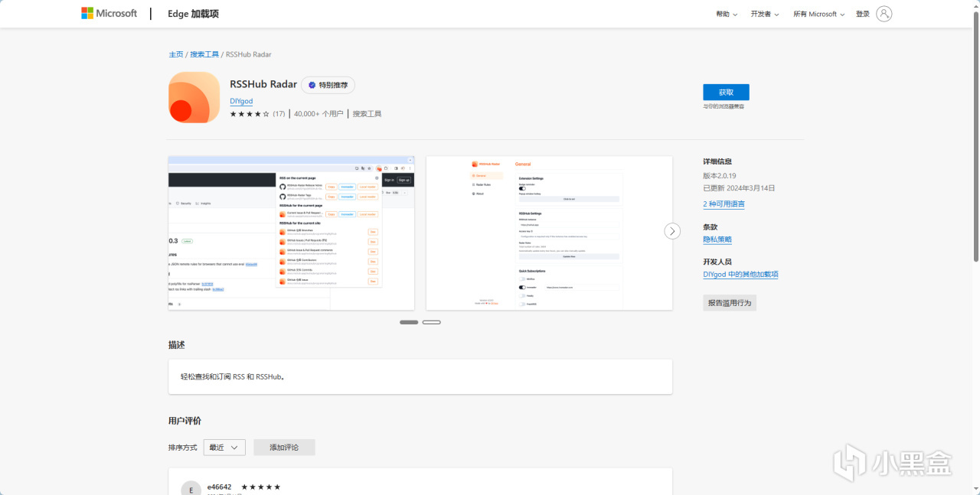Viewport: 980px width, 495px height.
Task: Open the first screenshot thumbnail
Action: click(x=292, y=233)
